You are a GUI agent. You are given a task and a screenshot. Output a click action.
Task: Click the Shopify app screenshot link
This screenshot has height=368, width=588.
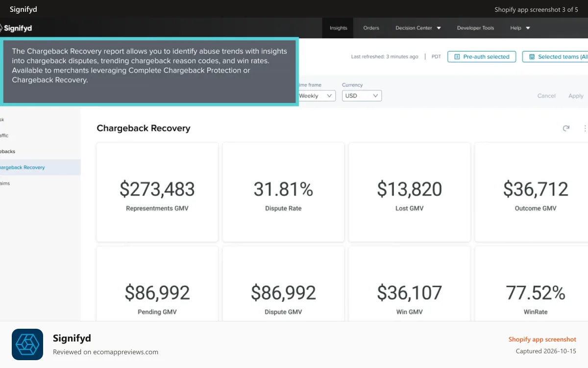coord(542,340)
